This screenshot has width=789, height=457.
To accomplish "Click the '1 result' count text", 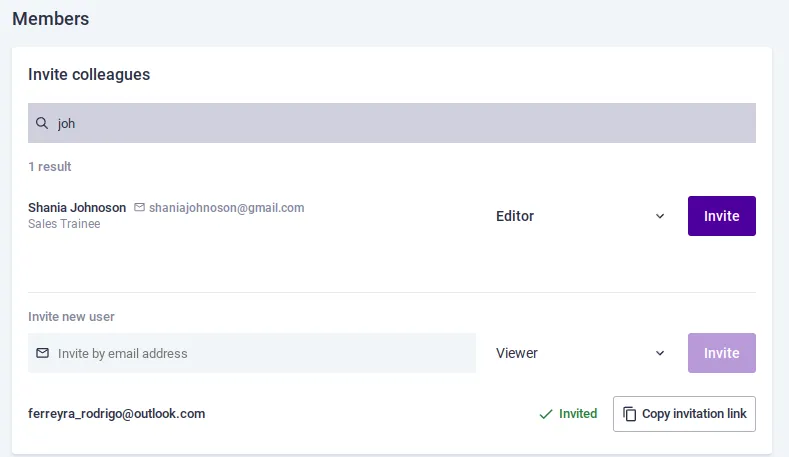I will (49, 167).
